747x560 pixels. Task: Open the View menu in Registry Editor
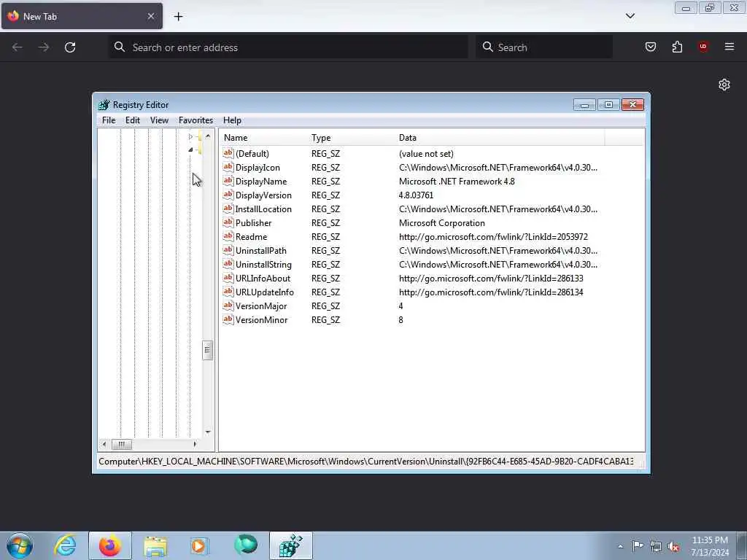159,120
